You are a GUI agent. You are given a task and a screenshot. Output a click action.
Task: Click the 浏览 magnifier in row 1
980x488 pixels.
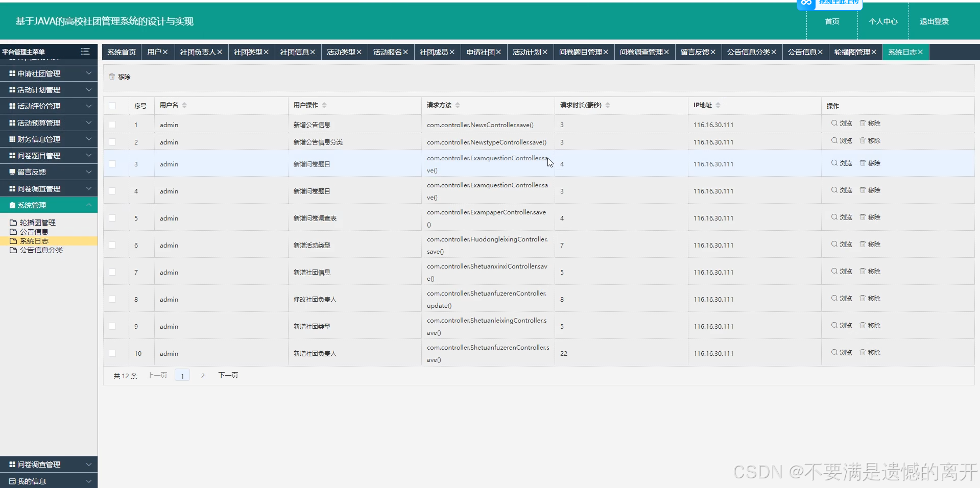[834, 123]
